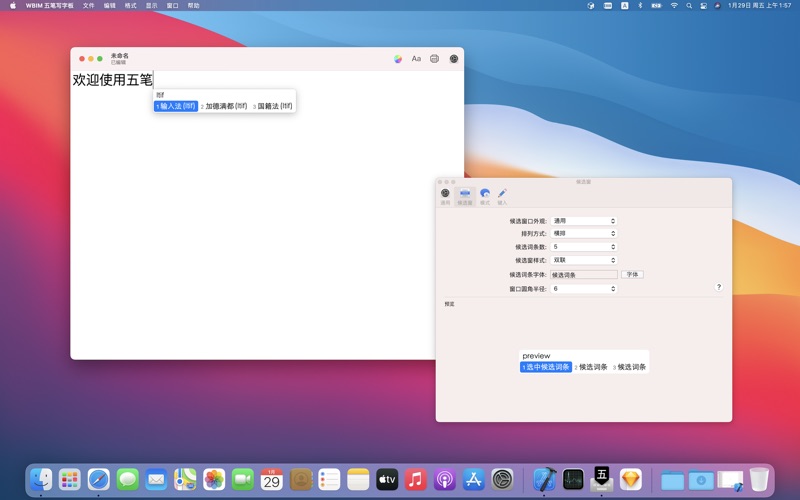Select candidate 3 国籍法 in the popup
Image resolution: width=800 pixels, height=500 pixels.
273,106
